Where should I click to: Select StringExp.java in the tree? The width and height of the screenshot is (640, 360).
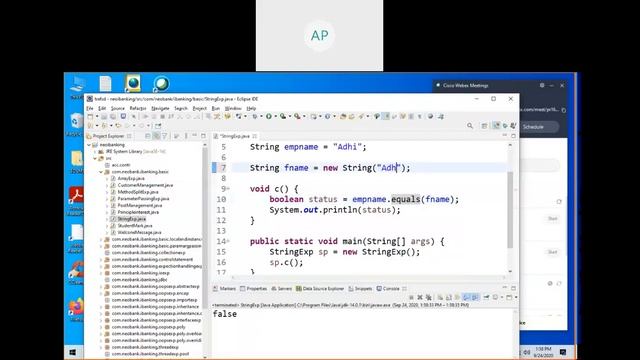coord(131,219)
